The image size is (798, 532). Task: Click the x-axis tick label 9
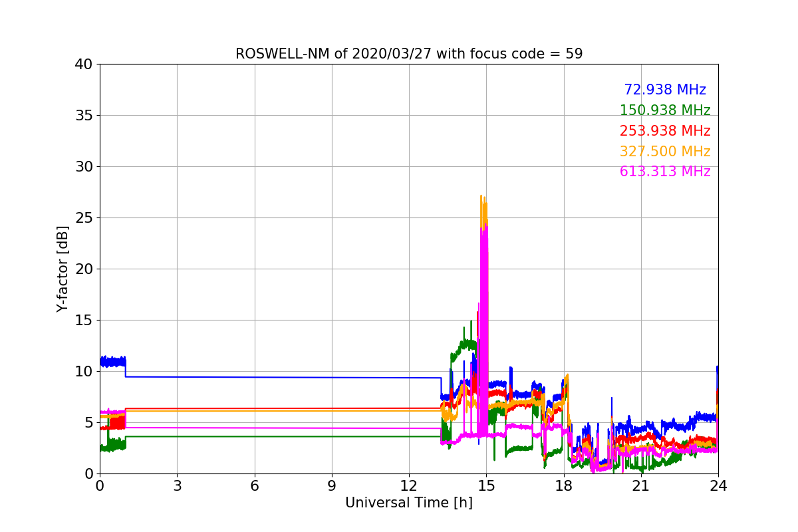click(332, 486)
